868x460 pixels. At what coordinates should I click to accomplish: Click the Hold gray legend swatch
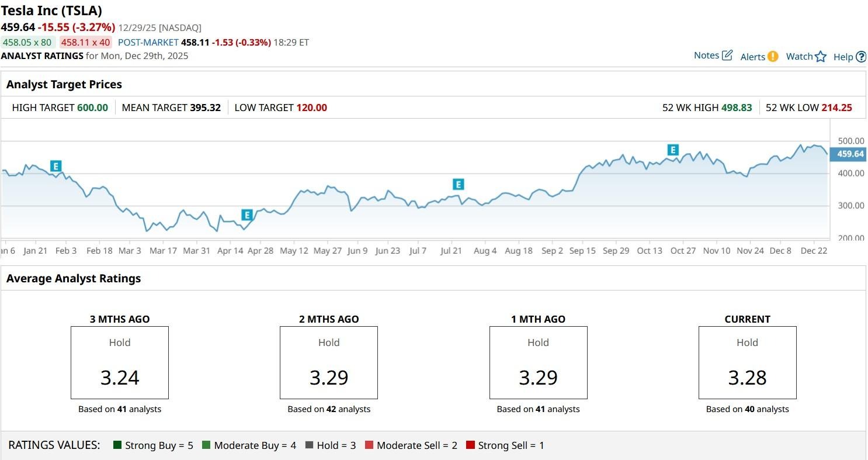click(x=309, y=445)
